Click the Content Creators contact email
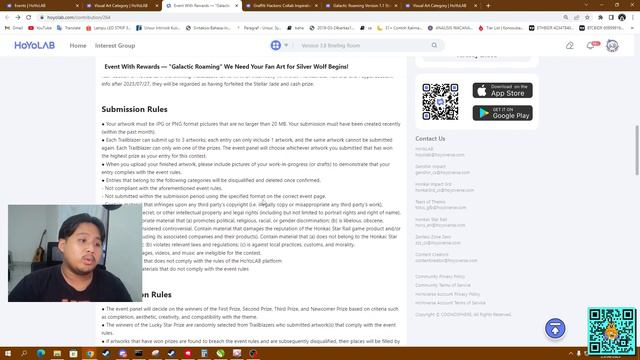The height and width of the screenshot is (360, 640). [x=446, y=260]
